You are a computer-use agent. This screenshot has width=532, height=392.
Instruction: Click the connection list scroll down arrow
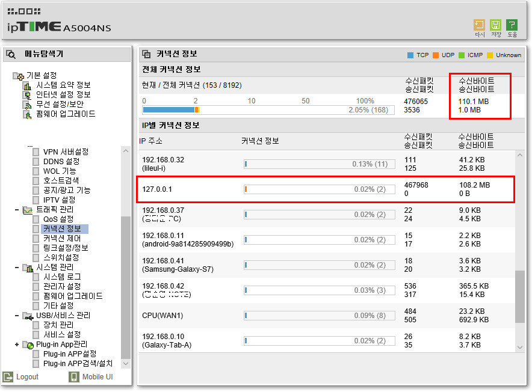pyautogui.click(x=520, y=348)
